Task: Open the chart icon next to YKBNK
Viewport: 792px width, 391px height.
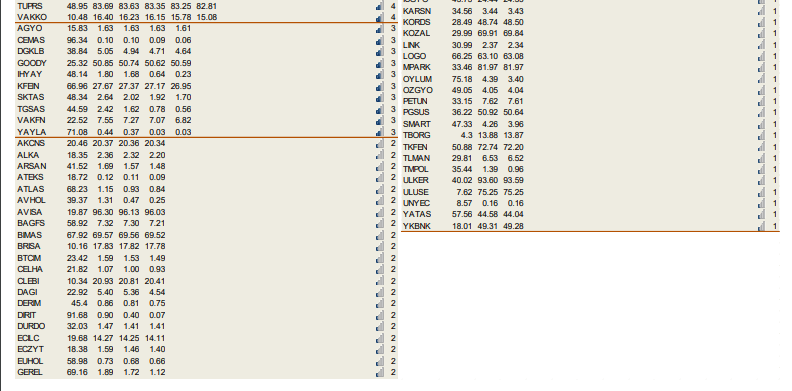Action: 762,226
